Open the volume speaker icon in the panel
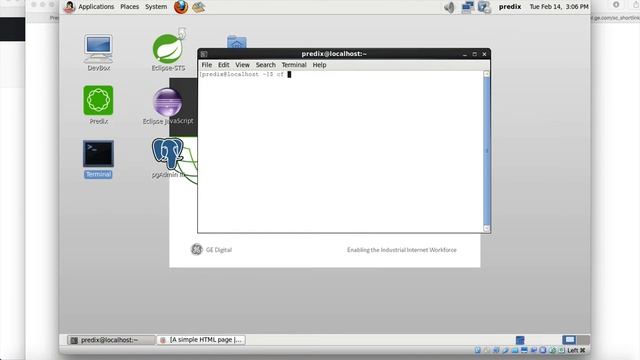Viewport: 640px width, 360px height. pyautogui.click(x=449, y=7)
